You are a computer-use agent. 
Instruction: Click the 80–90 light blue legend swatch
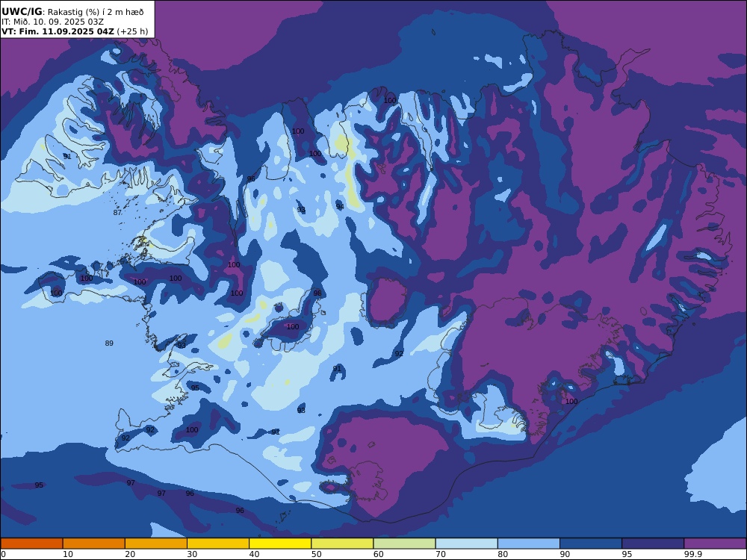pyautogui.click(x=529, y=544)
